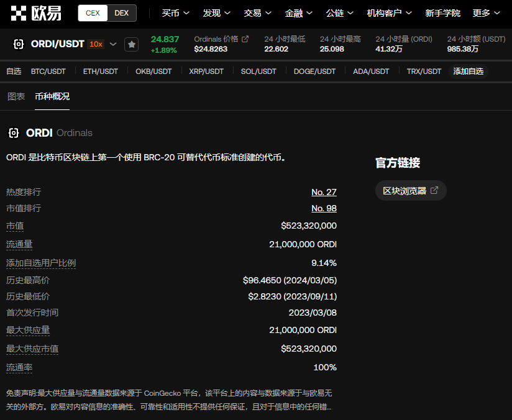The width and height of the screenshot is (512, 420).
Task: Switch to the DEX mode
Action: (x=122, y=13)
